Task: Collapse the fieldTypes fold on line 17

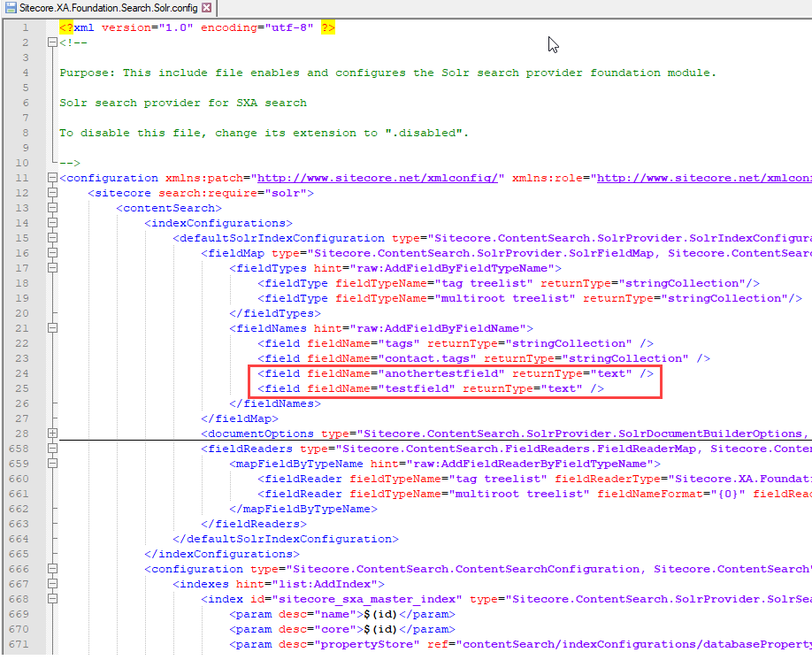Action: pos(52,268)
